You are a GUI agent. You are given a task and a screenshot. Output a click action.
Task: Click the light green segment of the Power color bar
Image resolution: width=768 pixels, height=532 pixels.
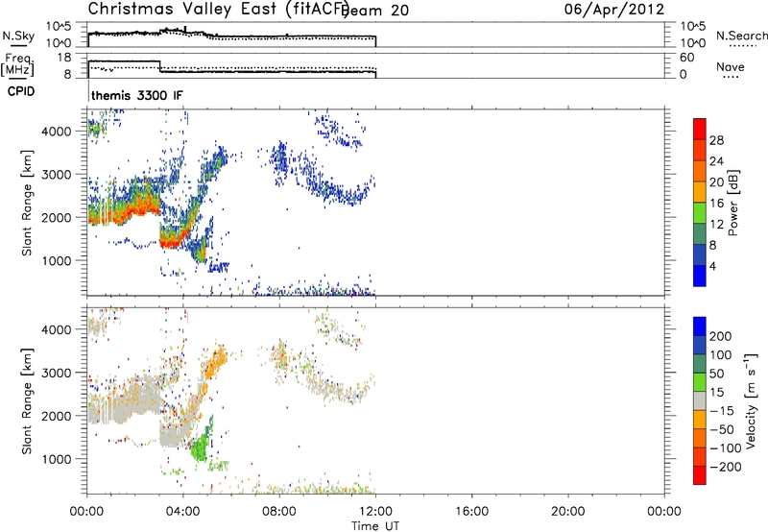coord(700,212)
